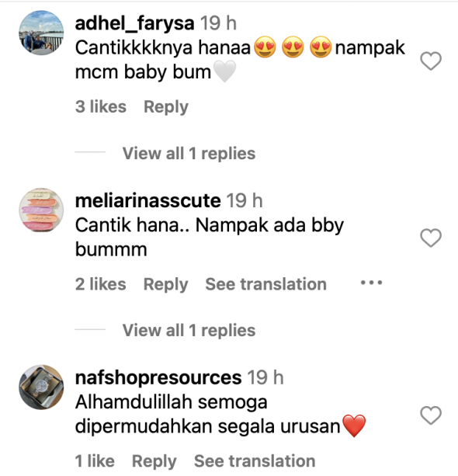
Task: Open the meliarinasscute username link
Action: [x=147, y=200]
